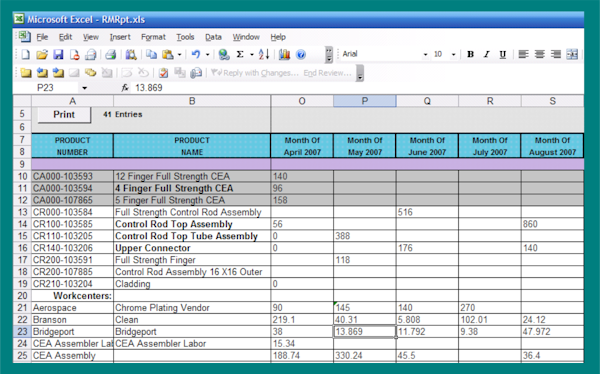Select 'Chrome Plating Vendor' cell
This screenshot has width=600, height=374.
coord(192,308)
